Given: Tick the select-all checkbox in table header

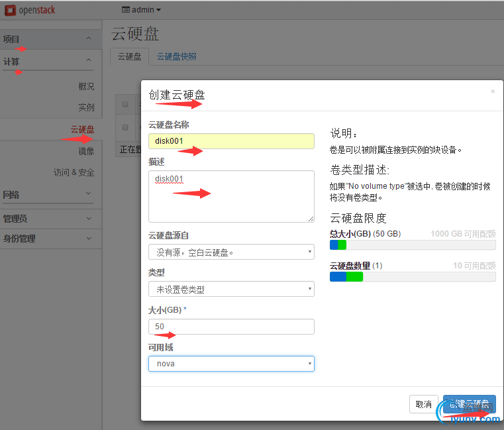Looking at the screenshot, I should pyautogui.click(x=125, y=104).
